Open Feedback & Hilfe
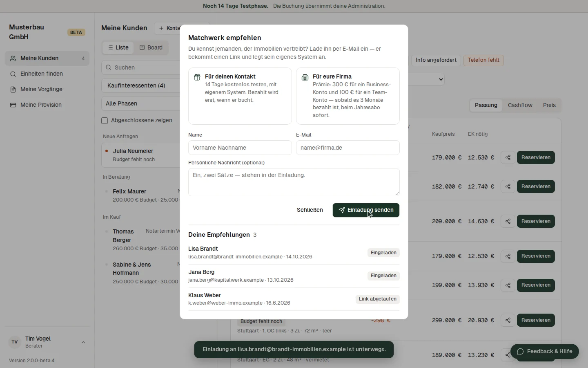 (x=544, y=351)
